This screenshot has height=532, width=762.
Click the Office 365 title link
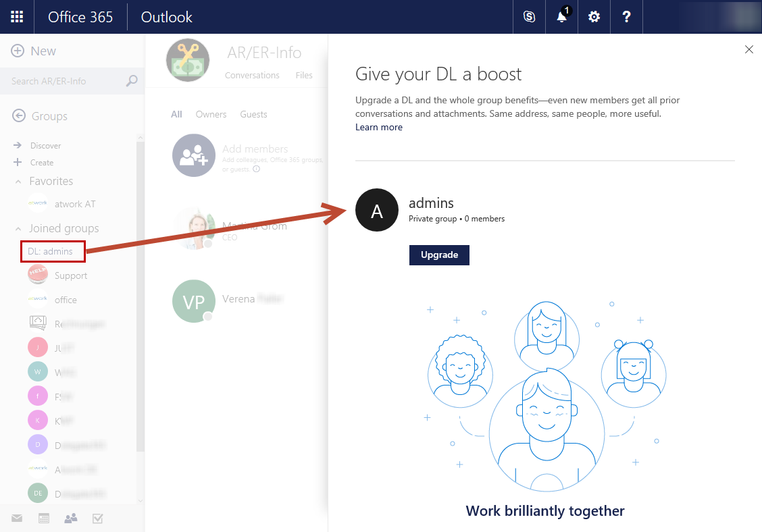pyautogui.click(x=80, y=17)
